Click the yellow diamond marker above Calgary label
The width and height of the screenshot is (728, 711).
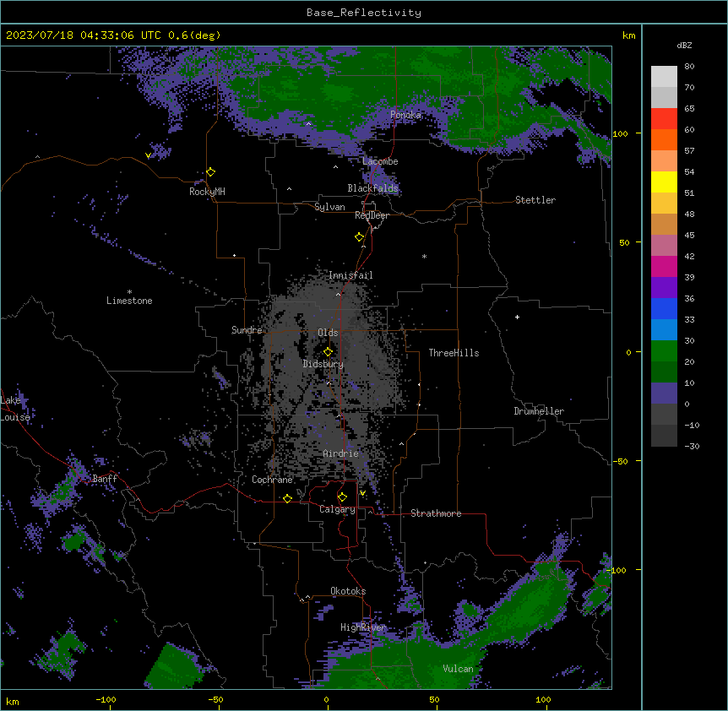(x=342, y=497)
